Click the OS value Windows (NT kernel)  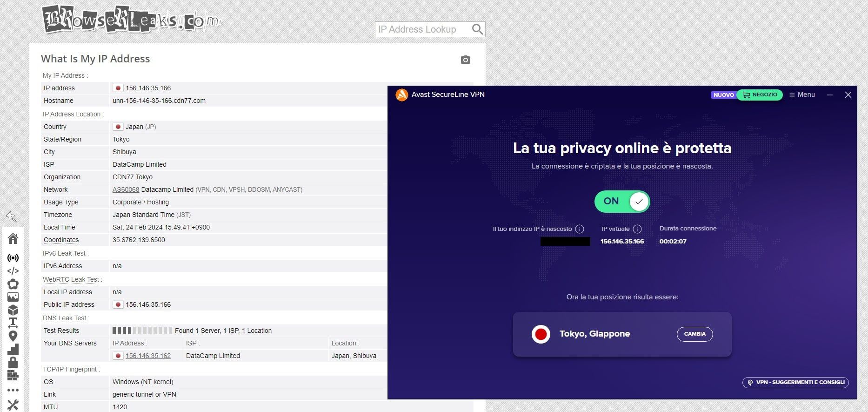(x=143, y=382)
